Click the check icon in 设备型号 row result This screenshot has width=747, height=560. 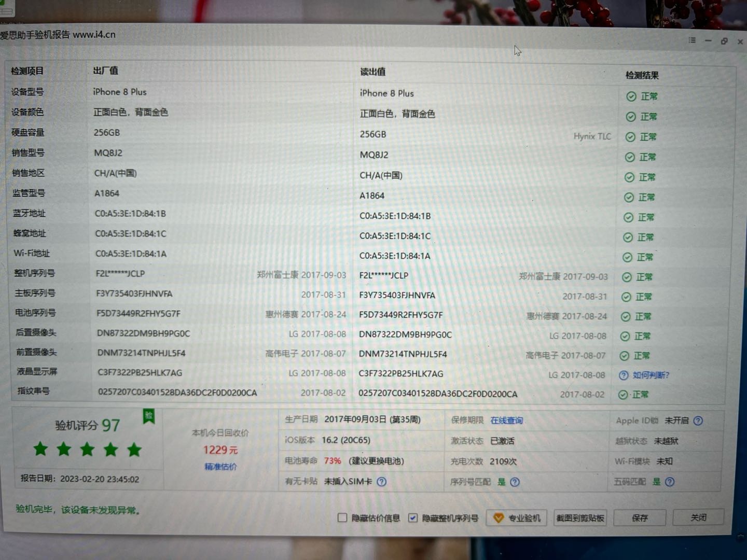coord(631,96)
